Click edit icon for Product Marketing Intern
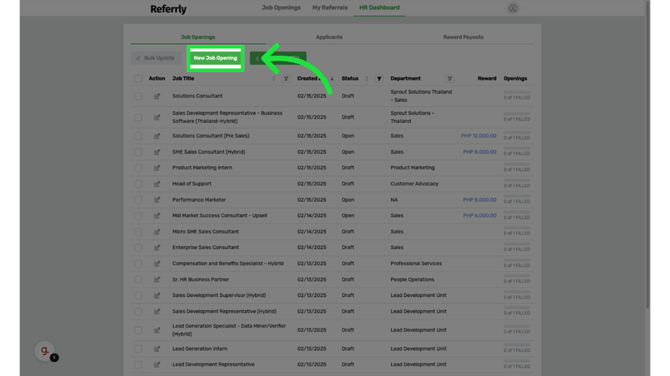This screenshot has height=376, width=670. (x=157, y=168)
